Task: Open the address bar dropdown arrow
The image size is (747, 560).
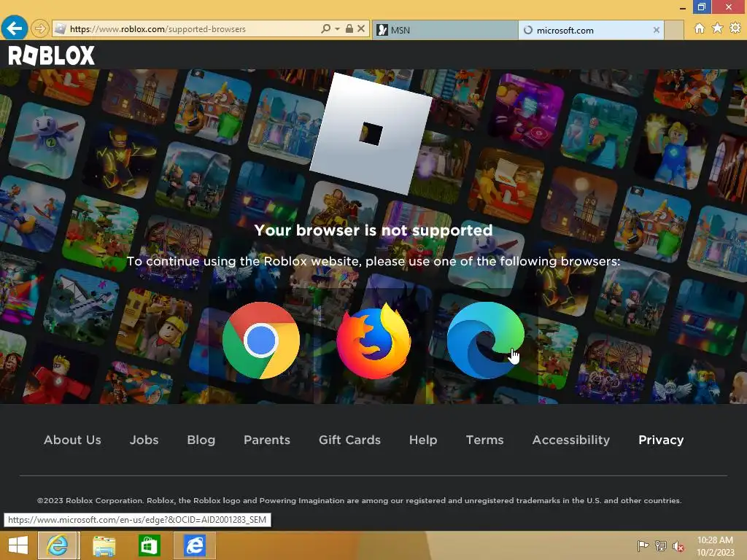Action: pyautogui.click(x=337, y=29)
